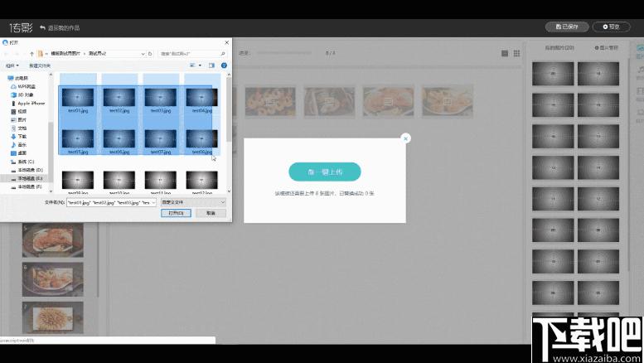This screenshot has height=363, width=644.
Task: Click New Folder in dialog toolbar
Action: 40,65
